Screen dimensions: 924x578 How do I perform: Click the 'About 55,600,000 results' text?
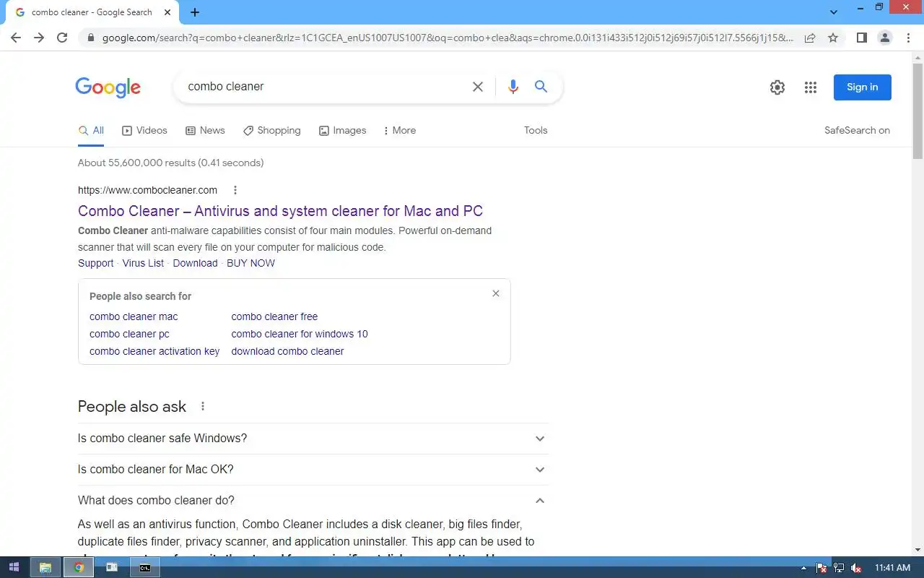pyautogui.click(x=170, y=163)
